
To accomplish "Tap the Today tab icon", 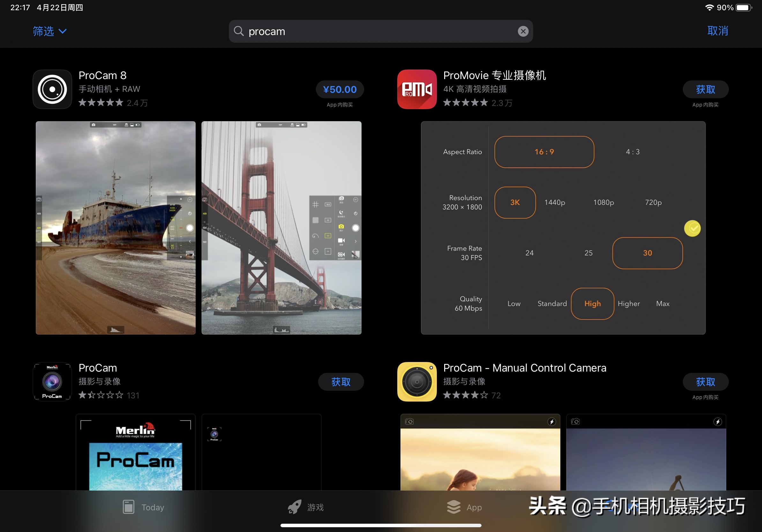I will pyautogui.click(x=129, y=507).
